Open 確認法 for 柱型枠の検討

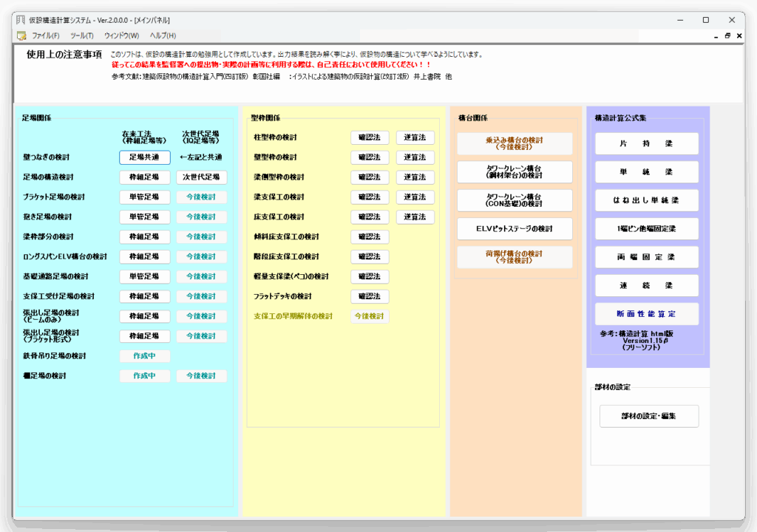pyautogui.click(x=370, y=137)
